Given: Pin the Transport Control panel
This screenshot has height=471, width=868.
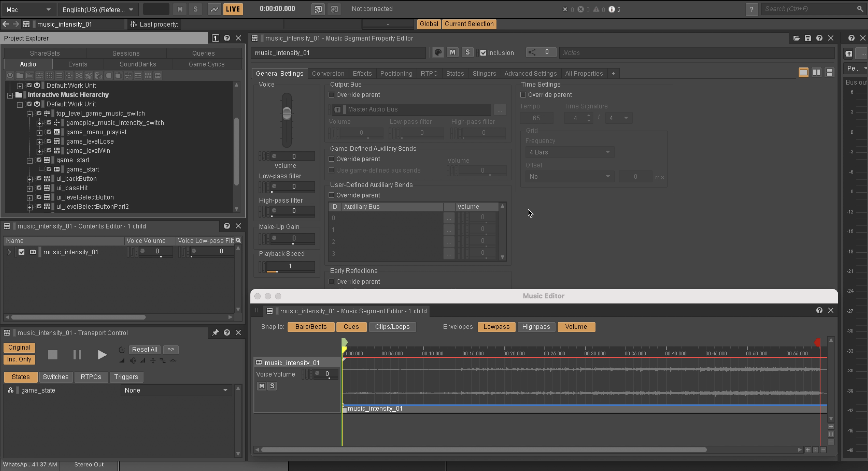Looking at the screenshot, I should 215,332.
